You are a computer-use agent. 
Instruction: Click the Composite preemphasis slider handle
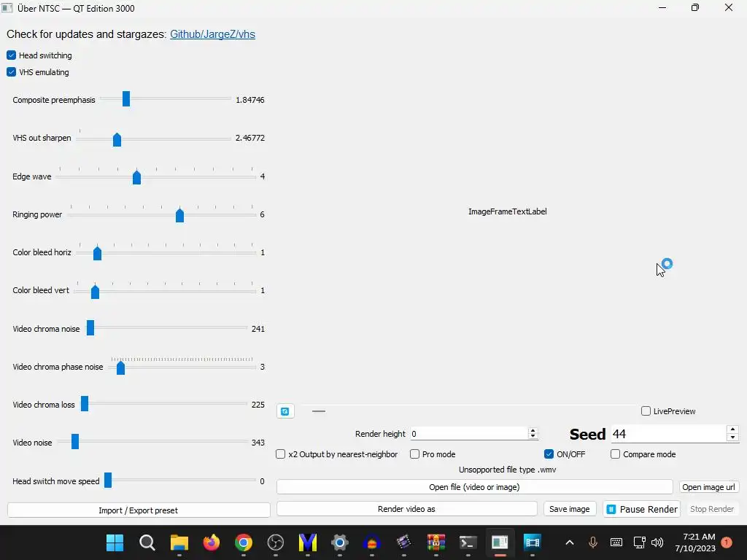tap(126, 99)
